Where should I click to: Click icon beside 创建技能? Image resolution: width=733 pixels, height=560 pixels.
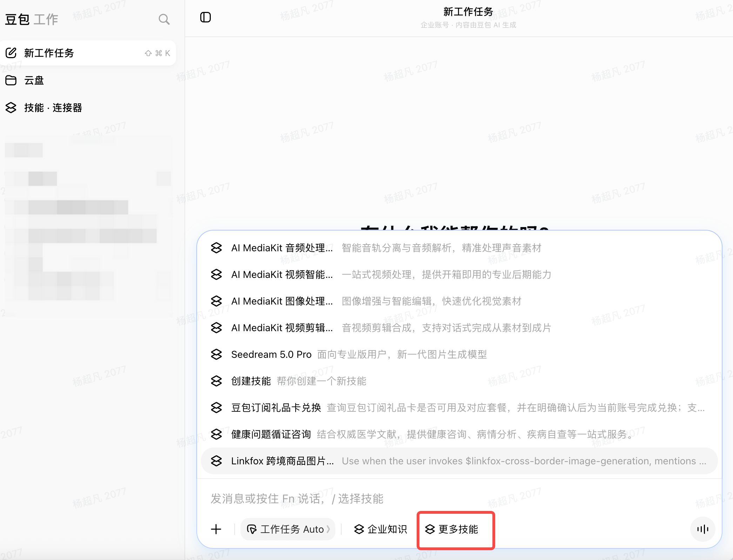coord(216,381)
